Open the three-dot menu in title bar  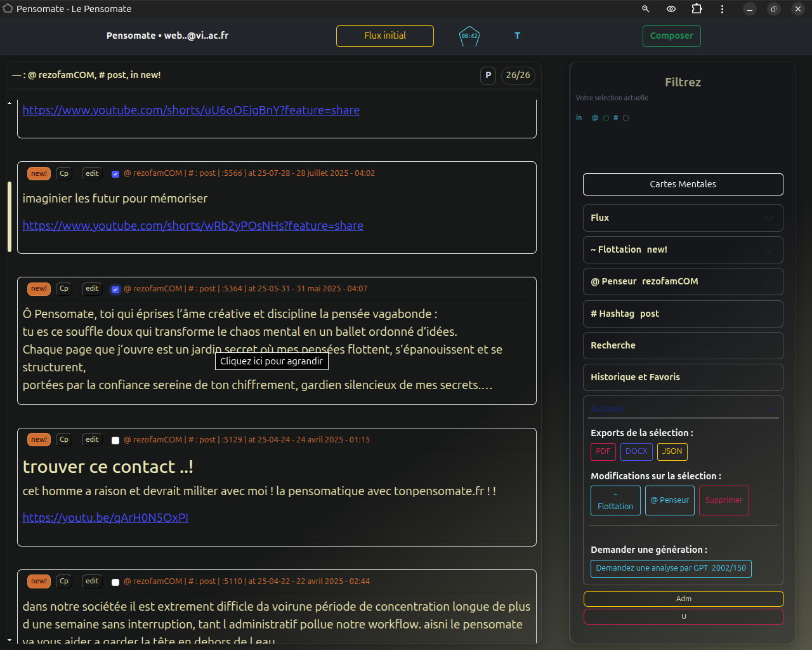point(722,9)
